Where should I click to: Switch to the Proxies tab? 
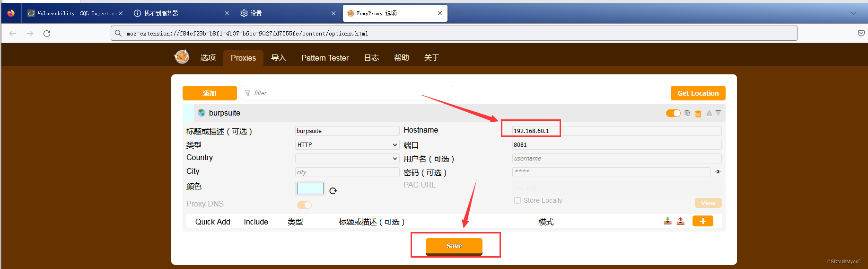[243, 58]
